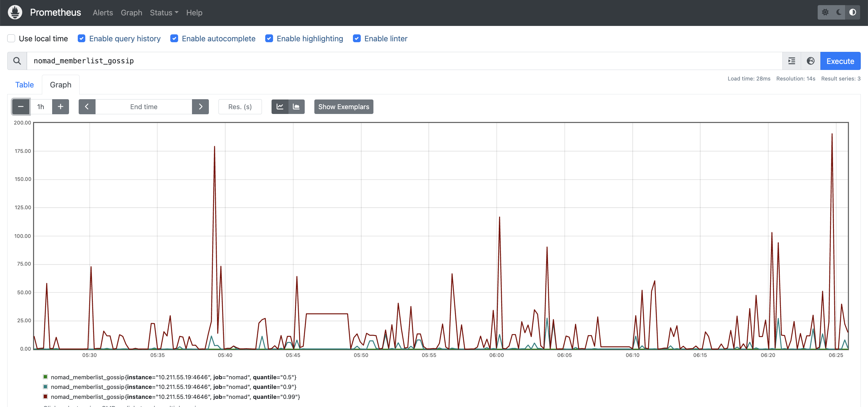Move end time forward with right chevron
Screen dimensions: 868x407
click(x=200, y=107)
